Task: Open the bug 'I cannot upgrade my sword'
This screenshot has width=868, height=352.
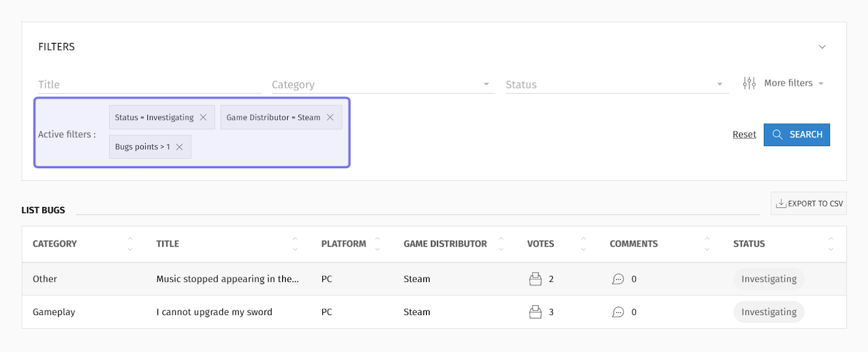Action: tap(214, 312)
